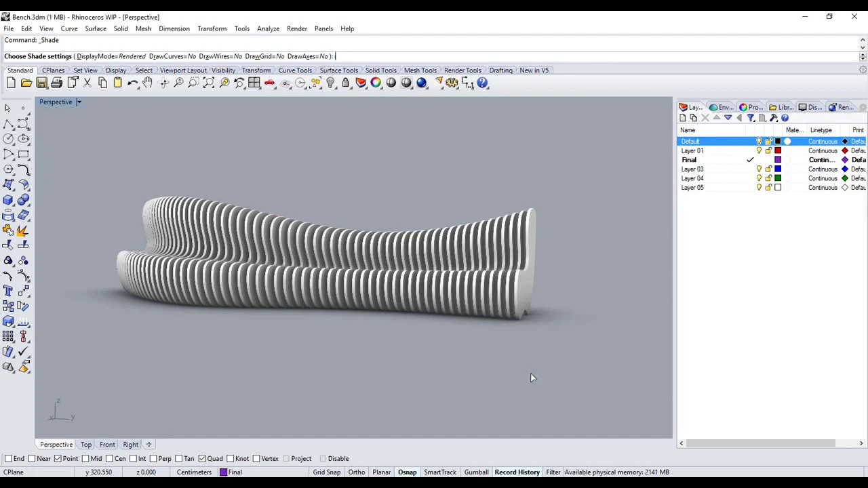Click the new layer page icon
868x488 pixels.
(683, 118)
